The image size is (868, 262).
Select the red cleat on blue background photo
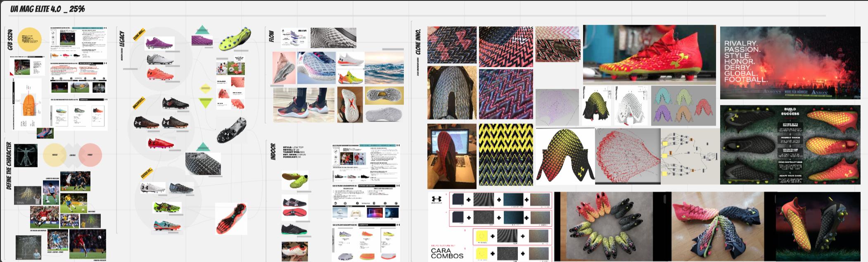[650, 55]
